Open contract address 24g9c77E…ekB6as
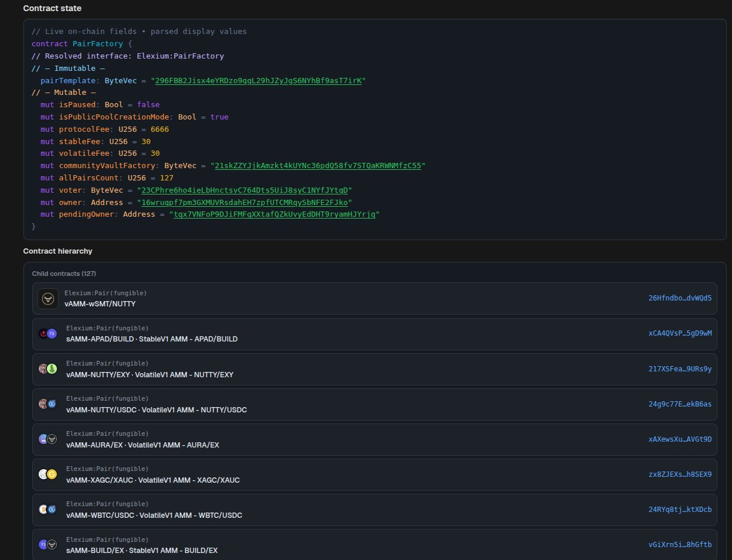The height and width of the screenshot is (560, 732). click(680, 404)
